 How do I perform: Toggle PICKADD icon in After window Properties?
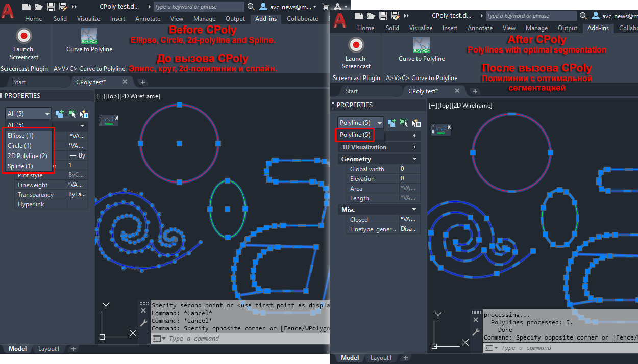coord(392,123)
